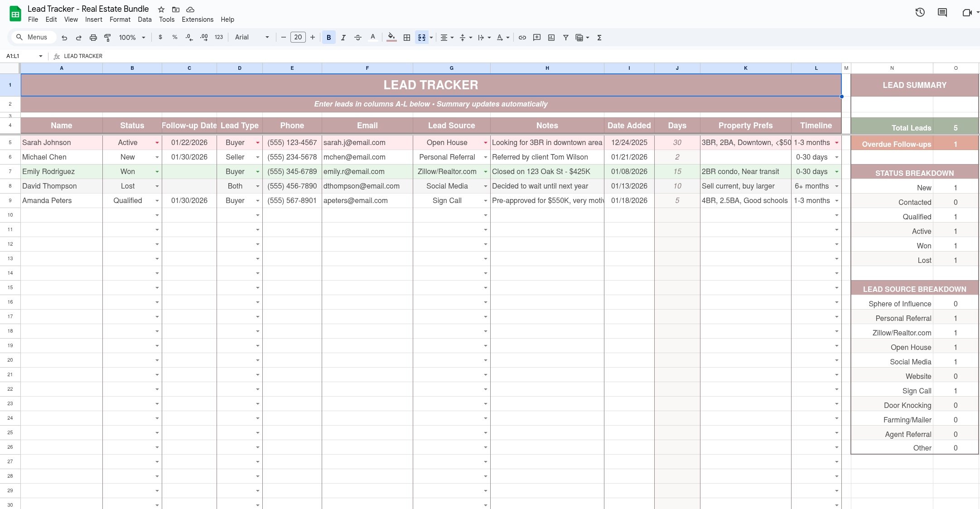
Task: Open the font family dropdown
Action: coord(251,37)
